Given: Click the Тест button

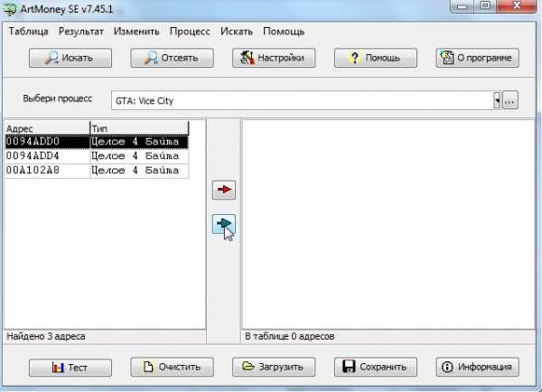Looking at the screenshot, I should point(70,367).
